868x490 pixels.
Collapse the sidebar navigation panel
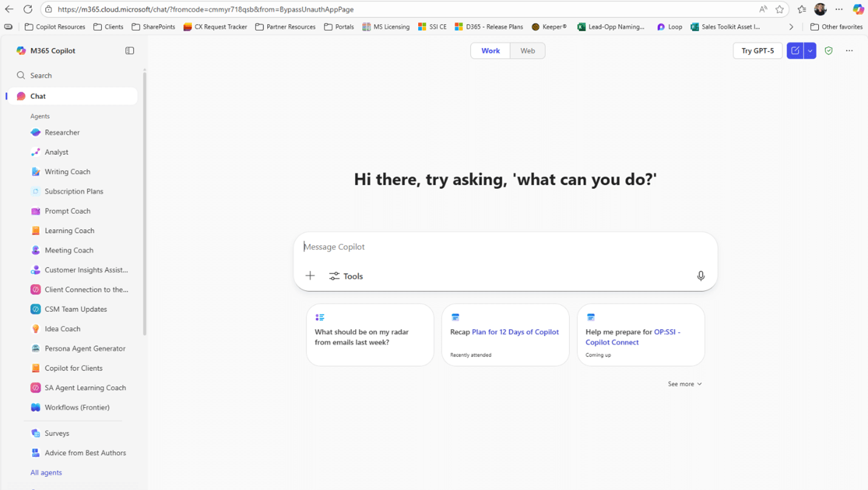tap(129, 51)
